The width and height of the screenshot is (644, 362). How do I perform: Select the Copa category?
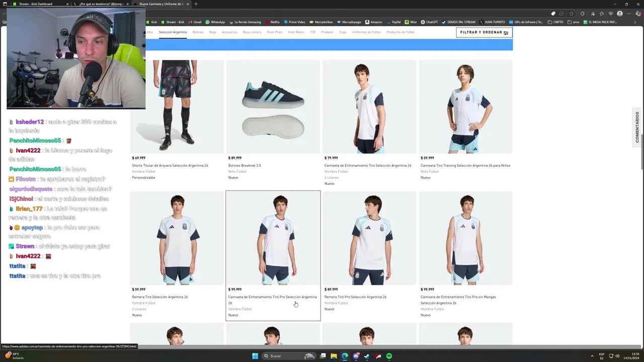click(x=343, y=32)
